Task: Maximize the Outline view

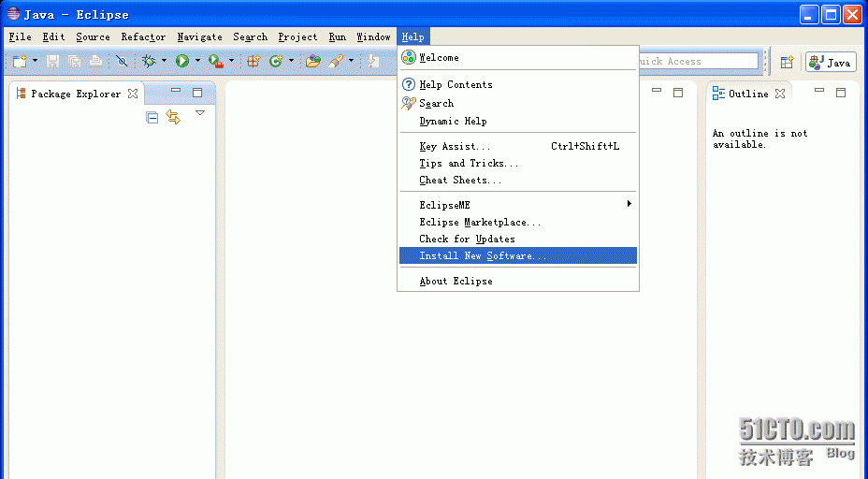Action: (841, 93)
